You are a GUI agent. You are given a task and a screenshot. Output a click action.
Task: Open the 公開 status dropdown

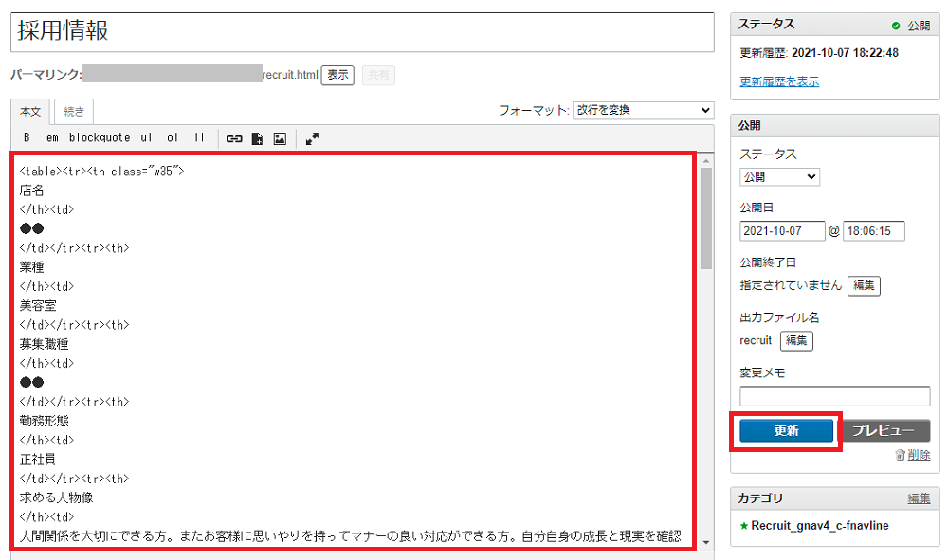779,177
